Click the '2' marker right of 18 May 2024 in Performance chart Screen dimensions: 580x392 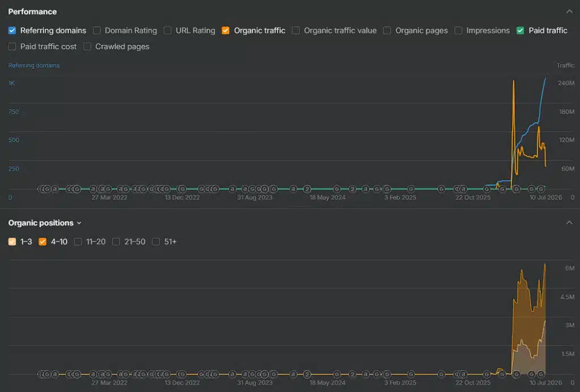(352, 189)
